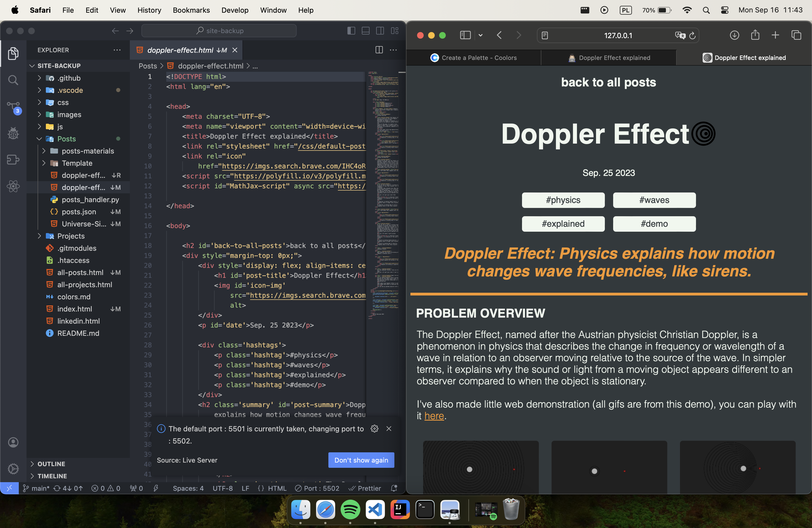
Task: Click Prettier in status bar
Action: click(x=364, y=488)
